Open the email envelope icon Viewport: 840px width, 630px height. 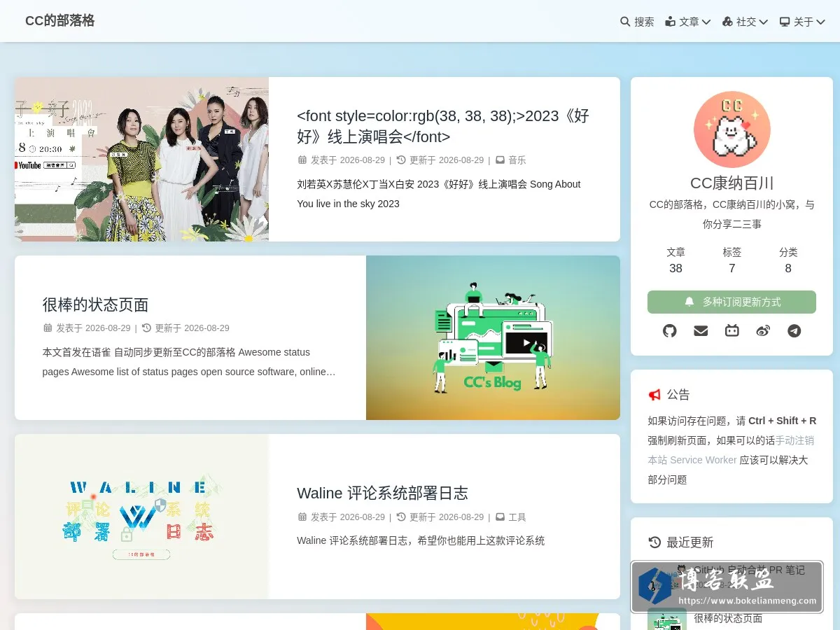point(701,330)
